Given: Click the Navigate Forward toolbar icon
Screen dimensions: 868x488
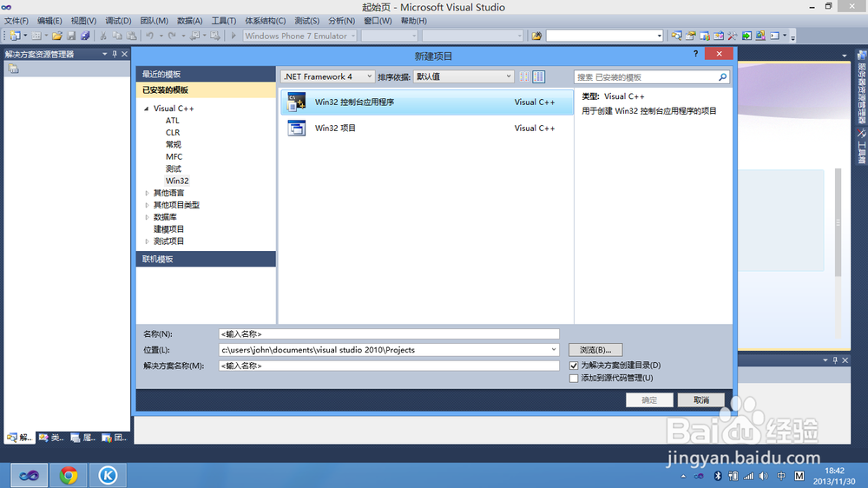Looking at the screenshot, I should click(215, 36).
